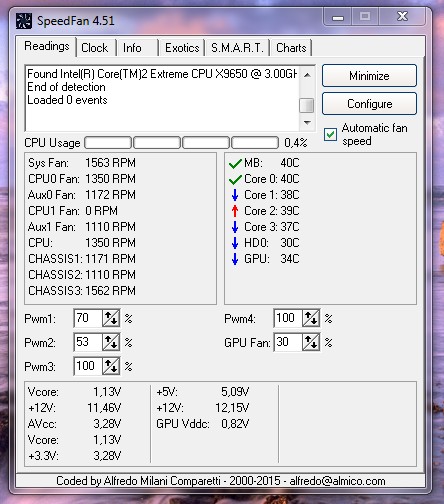The width and height of the screenshot is (444, 504).
Task: Click the +3.3V 3,28V voltage reading
Action: 74,456
